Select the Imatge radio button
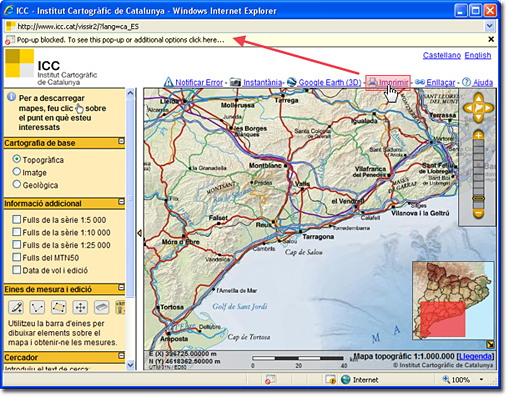The image size is (509, 397). pos(17,172)
